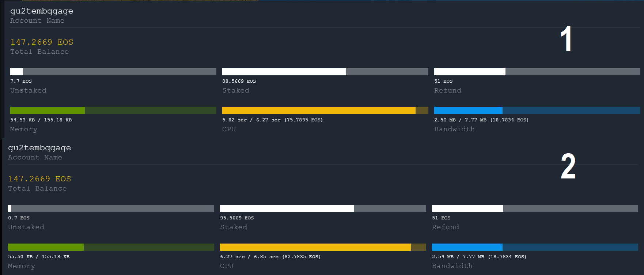Click the '88.5669 EOS' staked value
The image size is (644, 275).
(x=239, y=81)
